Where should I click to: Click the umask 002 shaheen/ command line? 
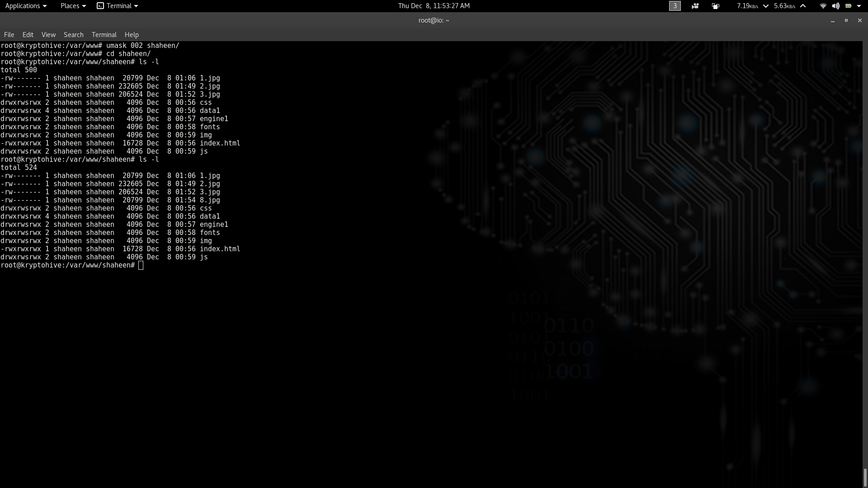coord(90,46)
